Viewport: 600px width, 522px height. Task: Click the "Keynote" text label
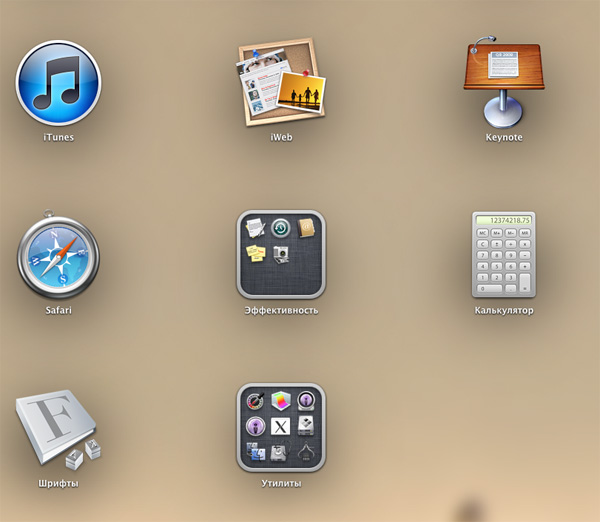click(504, 137)
